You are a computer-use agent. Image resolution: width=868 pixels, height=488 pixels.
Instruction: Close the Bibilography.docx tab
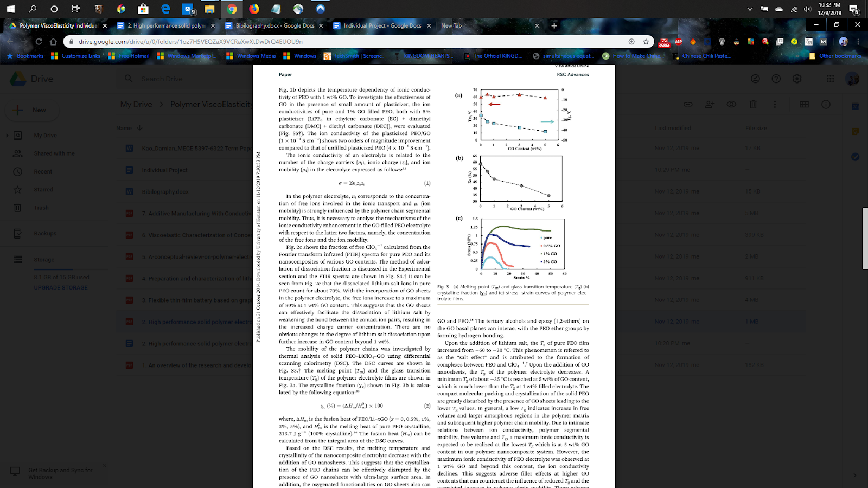click(321, 25)
